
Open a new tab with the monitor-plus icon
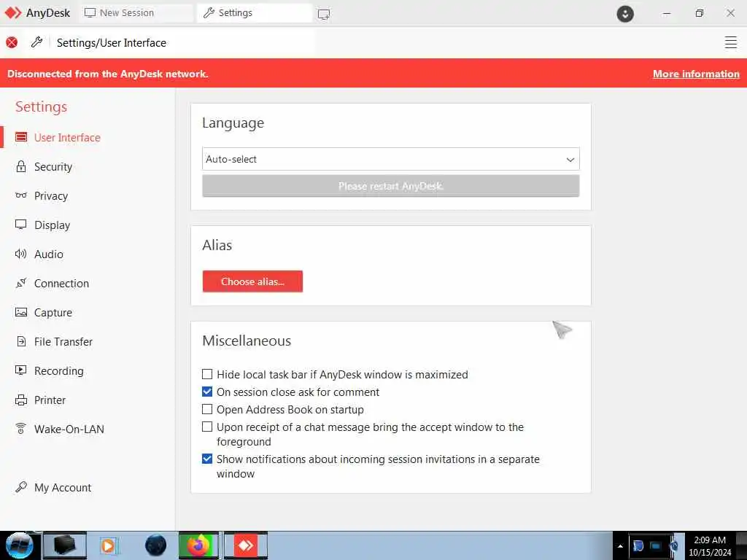point(323,14)
